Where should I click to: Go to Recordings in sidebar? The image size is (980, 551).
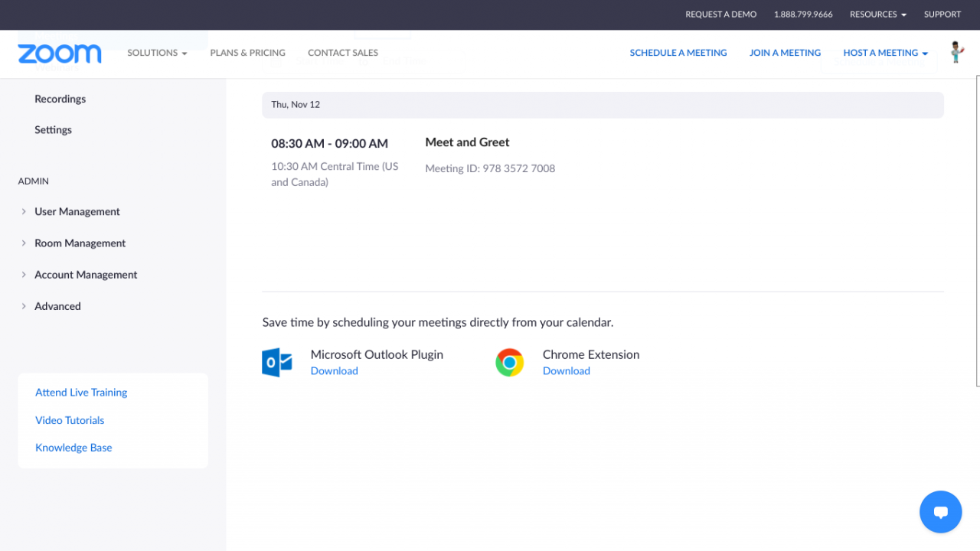[60, 99]
